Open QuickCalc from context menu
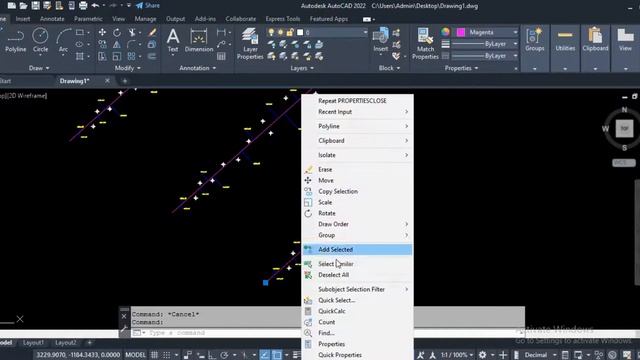Viewport: 640px width, 360px height. (358, 311)
